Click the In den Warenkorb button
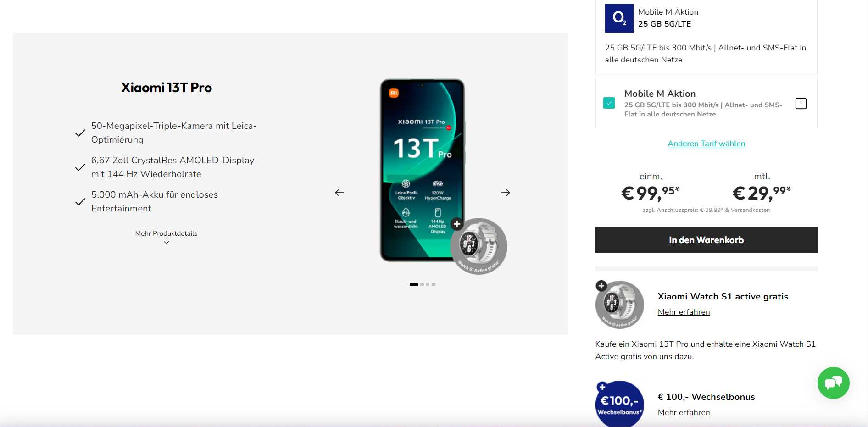 (x=706, y=240)
